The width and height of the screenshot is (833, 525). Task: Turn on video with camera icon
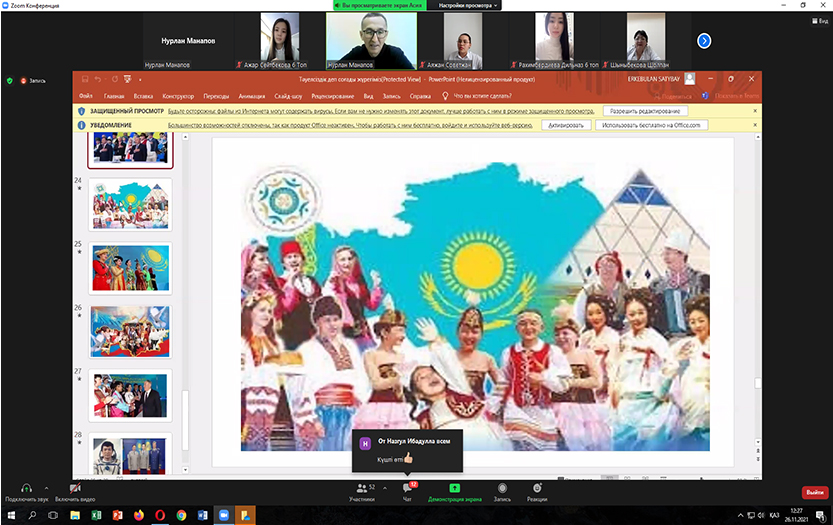(75, 487)
